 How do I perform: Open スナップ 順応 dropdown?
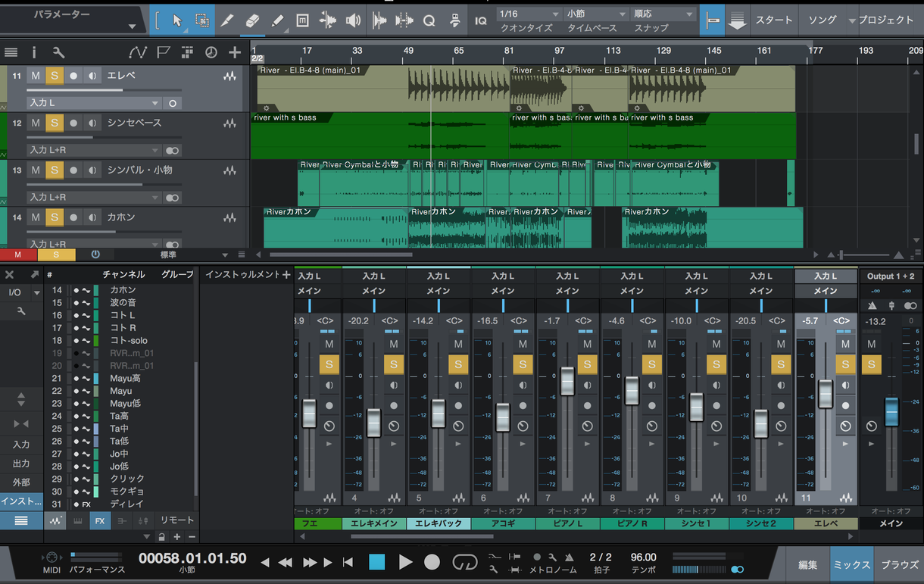click(x=663, y=14)
